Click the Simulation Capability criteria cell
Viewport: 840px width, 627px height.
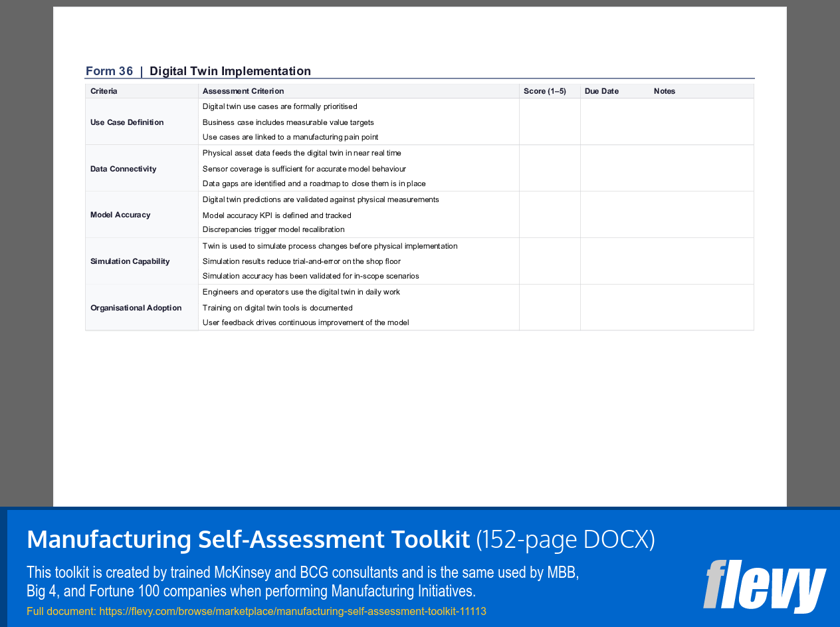tap(130, 261)
